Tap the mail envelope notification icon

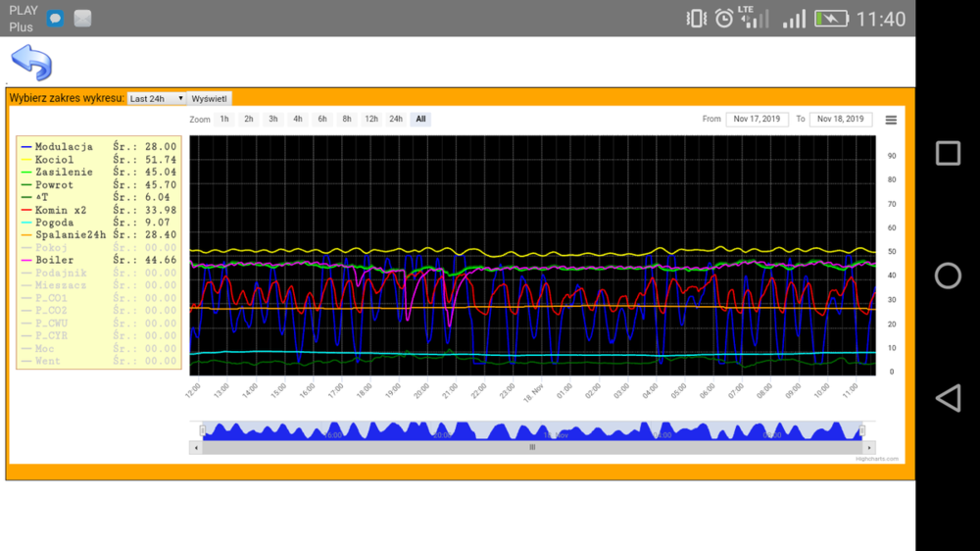point(82,19)
